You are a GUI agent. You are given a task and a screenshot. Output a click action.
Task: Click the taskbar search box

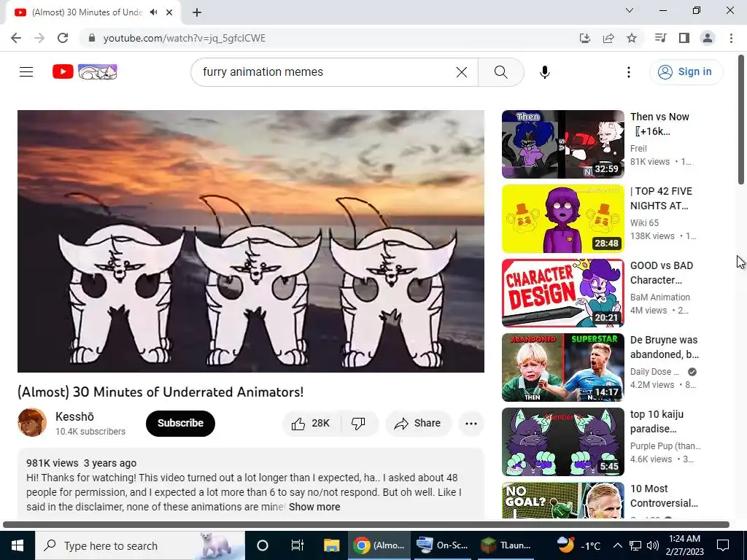(140, 545)
